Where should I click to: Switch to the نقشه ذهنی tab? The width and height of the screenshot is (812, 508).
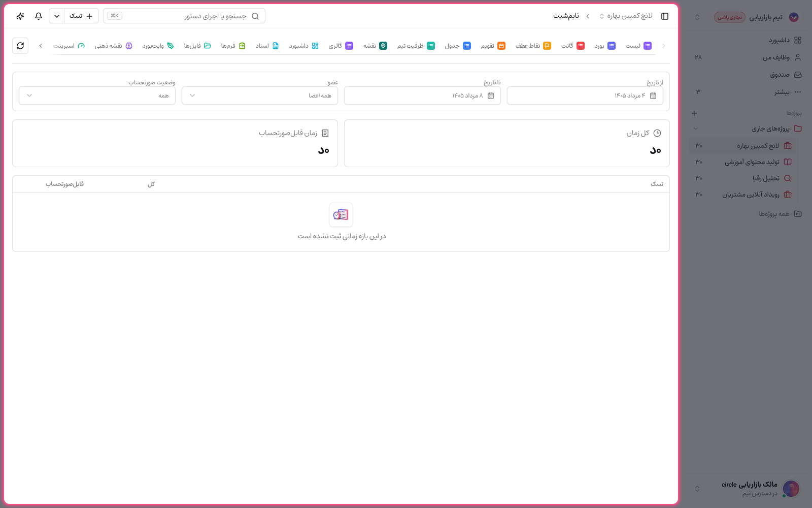click(113, 46)
